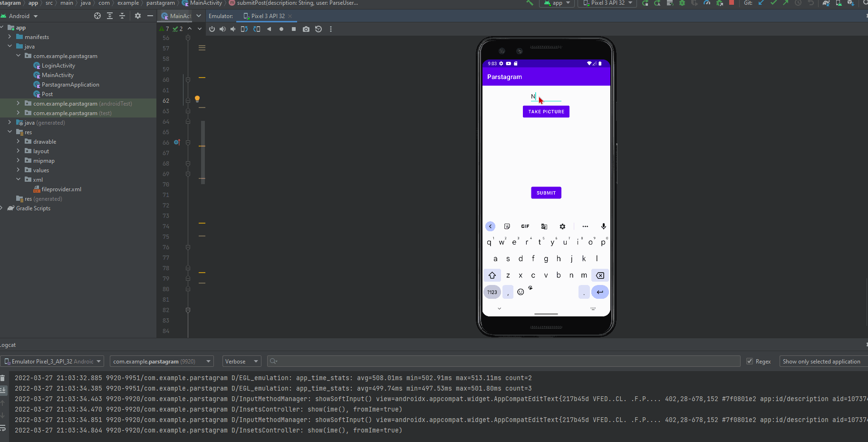Click the emulator Overview square button
Image resolution: width=868 pixels, height=442 pixels.
pos(294,29)
